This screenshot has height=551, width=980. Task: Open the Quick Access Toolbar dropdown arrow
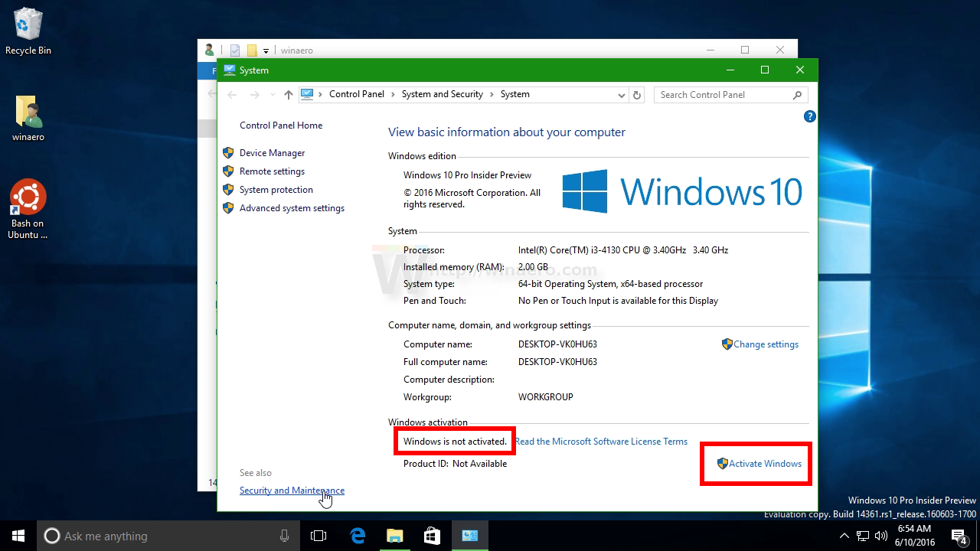coord(266,50)
